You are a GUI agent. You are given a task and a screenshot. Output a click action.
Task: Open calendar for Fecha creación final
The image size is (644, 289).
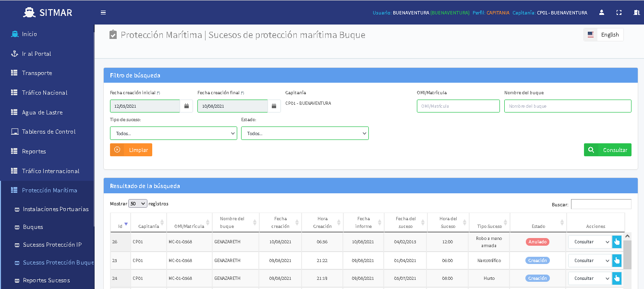click(274, 106)
